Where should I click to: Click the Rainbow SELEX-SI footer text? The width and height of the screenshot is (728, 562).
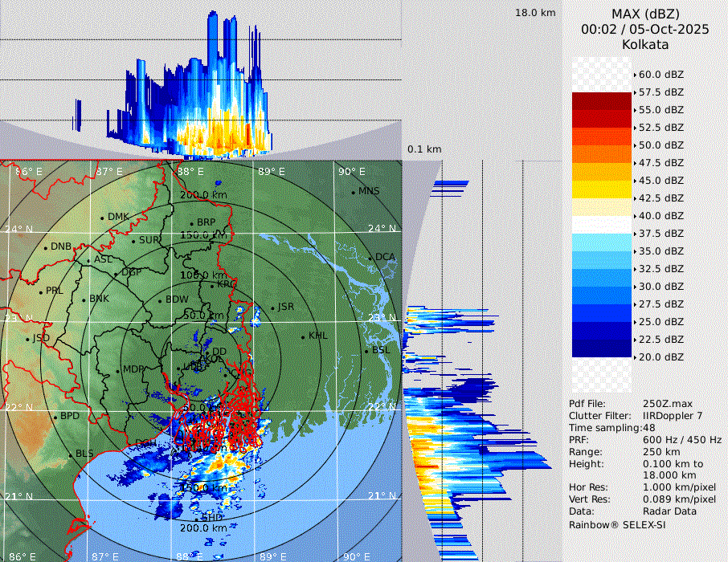[x=617, y=524]
